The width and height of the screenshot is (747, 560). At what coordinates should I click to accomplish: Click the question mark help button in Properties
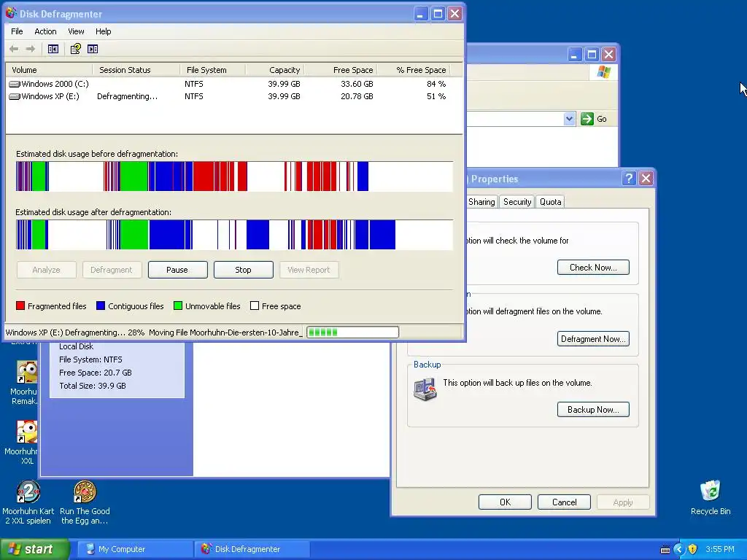click(x=629, y=179)
